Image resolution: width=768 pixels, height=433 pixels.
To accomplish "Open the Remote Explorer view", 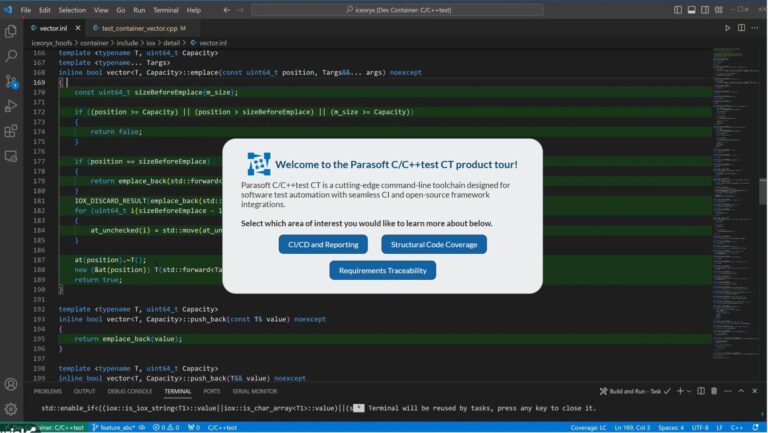I will 11,156.
